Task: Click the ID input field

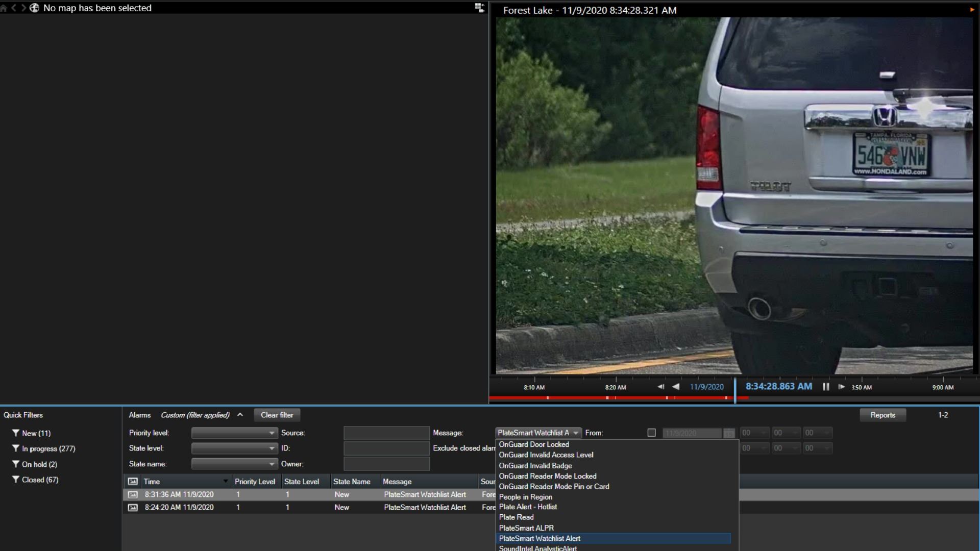Action: 386,448
